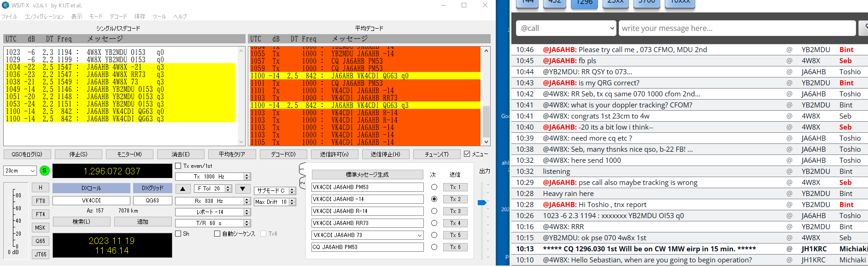Click the 出力 power slider handle
The height and width of the screenshot is (267, 868).
point(482,203)
